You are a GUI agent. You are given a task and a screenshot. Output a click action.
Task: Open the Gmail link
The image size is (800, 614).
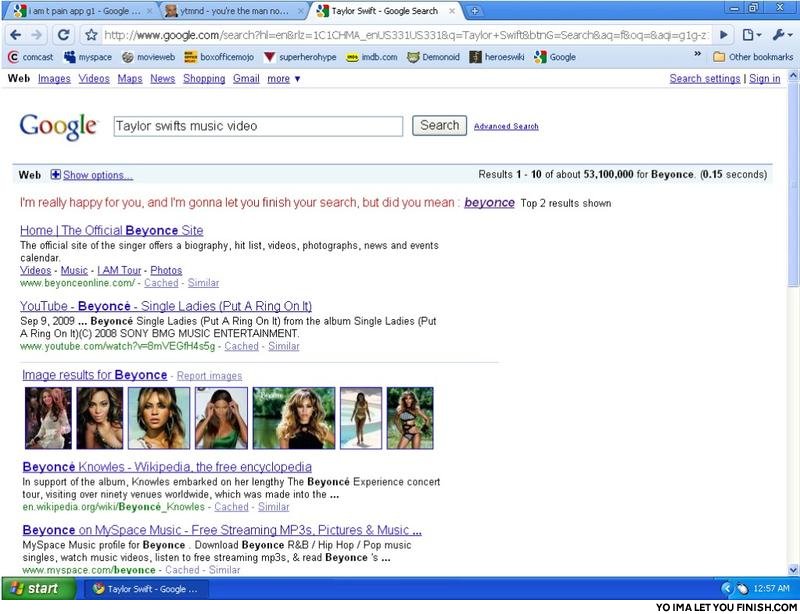click(246, 79)
